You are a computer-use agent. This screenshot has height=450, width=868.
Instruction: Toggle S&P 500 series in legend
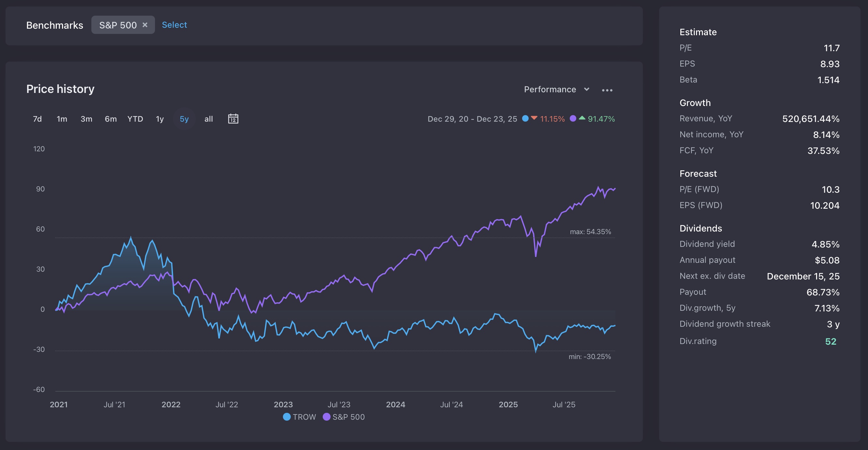(x=344, y=417)
